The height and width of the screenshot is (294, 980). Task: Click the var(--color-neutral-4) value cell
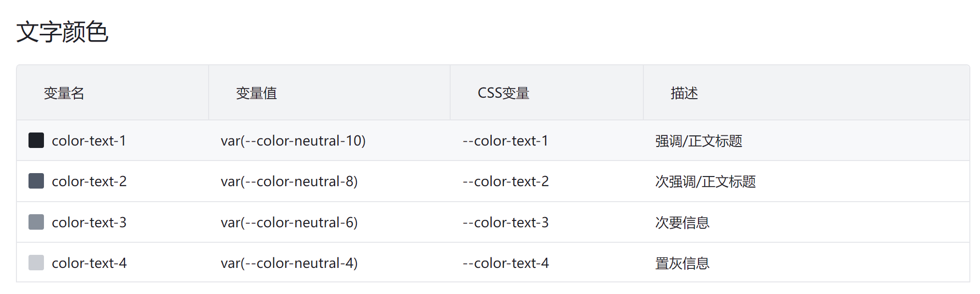pyautogui.click(x=289, y=263)
